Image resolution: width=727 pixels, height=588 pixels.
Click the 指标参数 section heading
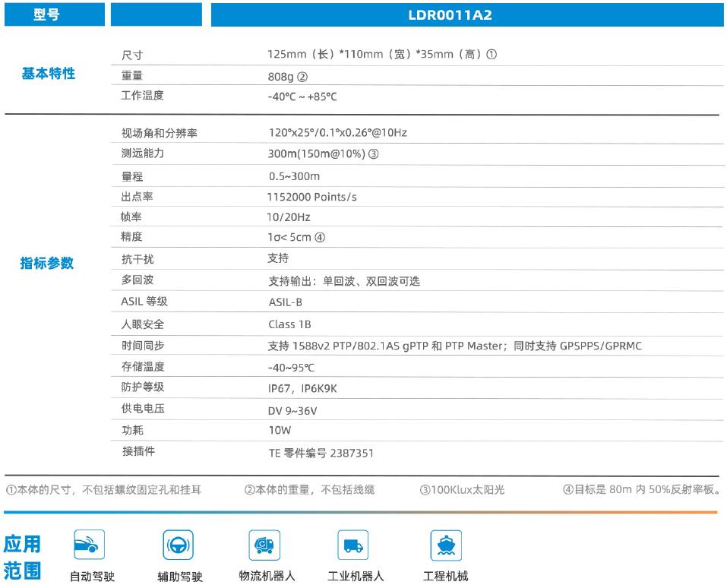[x=47, y=264]
